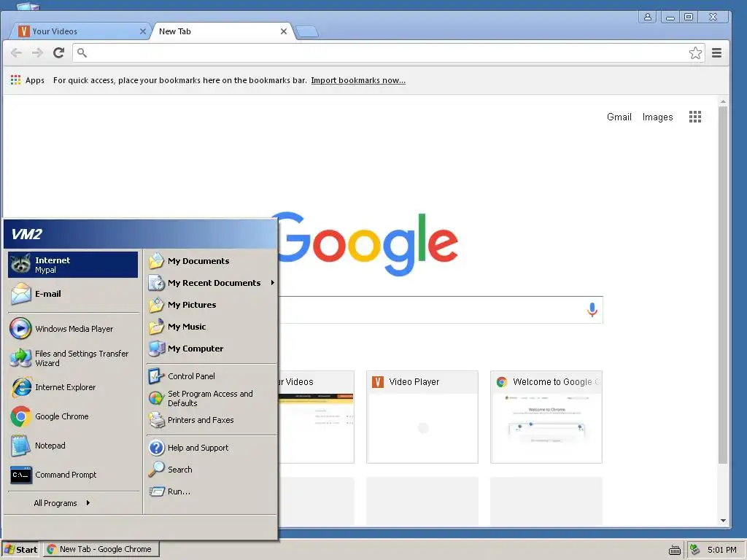The width and height of the screenshot is (747, 560).
Task: Open Chrome hamburger menu
Action: [x=716, y=52]
